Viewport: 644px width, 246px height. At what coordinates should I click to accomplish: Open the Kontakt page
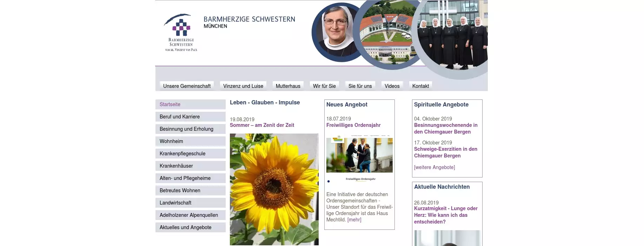[x=420, y=86]
